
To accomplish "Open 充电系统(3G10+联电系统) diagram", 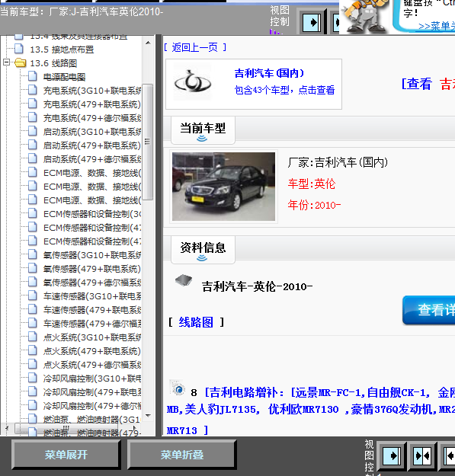I will 92,91.
